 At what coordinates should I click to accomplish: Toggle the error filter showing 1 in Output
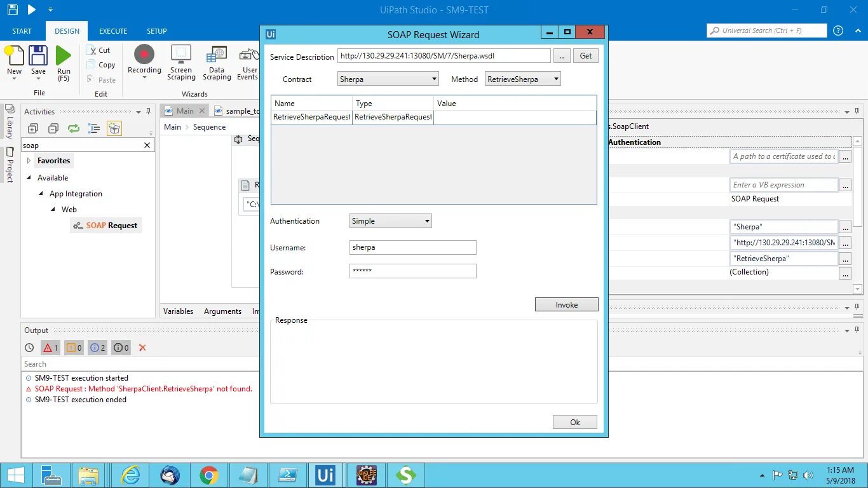coord(51,348)
